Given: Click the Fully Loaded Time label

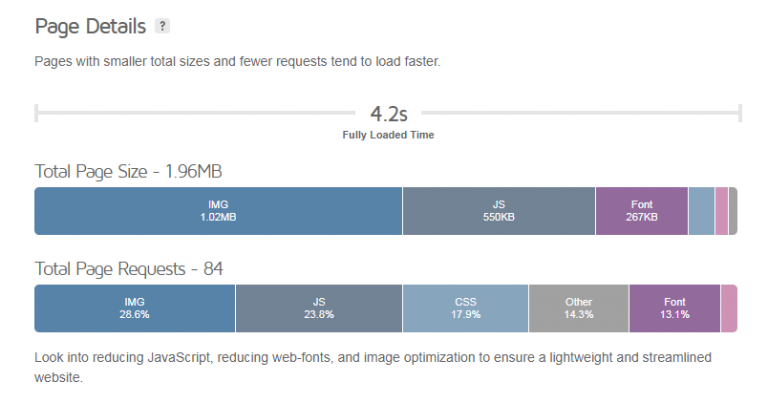Looking at the screenshot, I should pos(388,134).
